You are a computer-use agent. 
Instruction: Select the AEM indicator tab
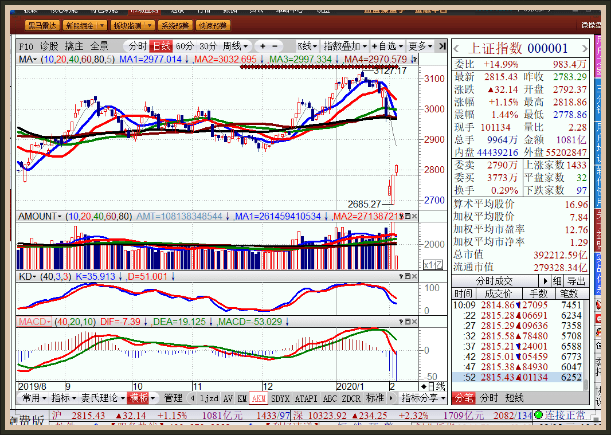258,398
